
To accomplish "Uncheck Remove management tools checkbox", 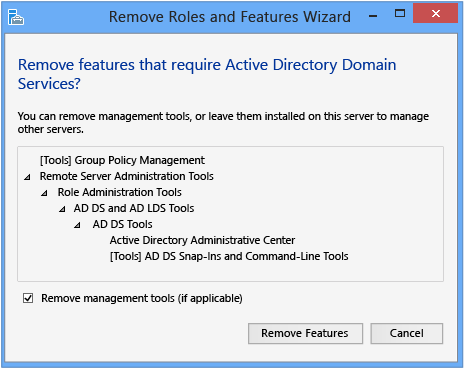I will (x=28, y=298).
